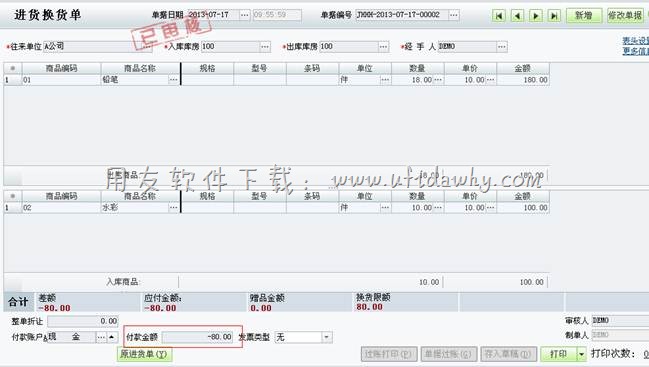The width and height of the screenshot is (649, 367).
Task: Click the 整单折让 input field
Action: pyautogui.click(x=83, y=321)
